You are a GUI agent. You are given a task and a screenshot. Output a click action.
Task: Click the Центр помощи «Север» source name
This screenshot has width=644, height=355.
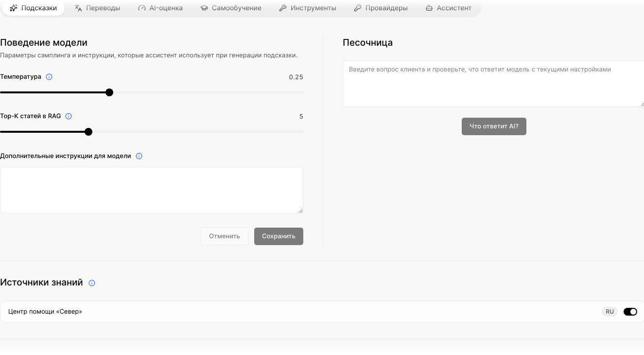coord(45,312)
